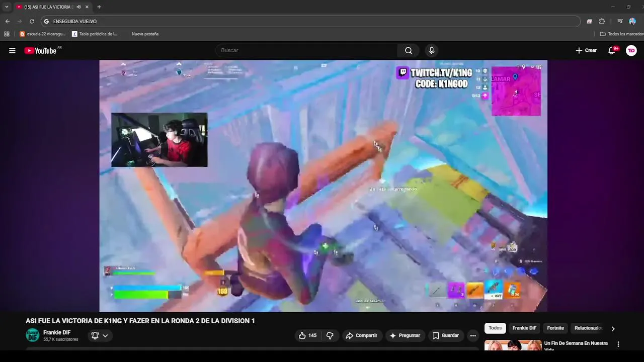Open a new browser tab

tap(99, 7)
